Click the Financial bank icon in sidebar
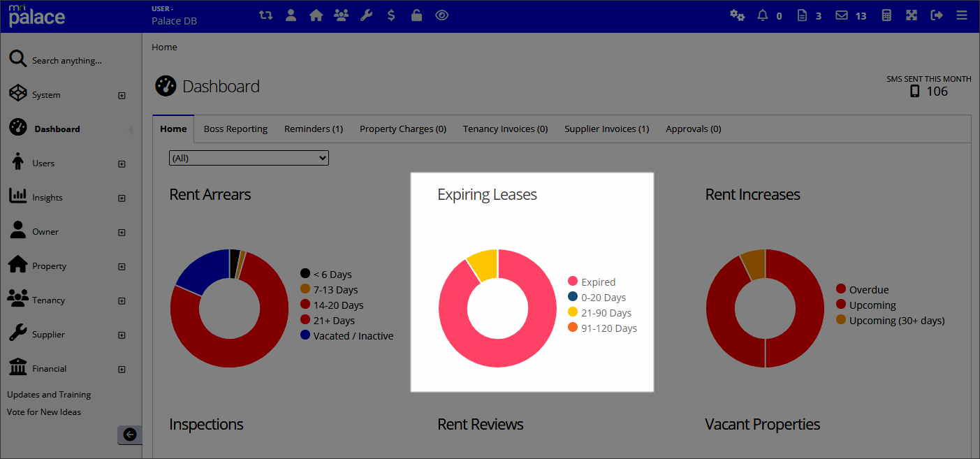 [x=17, y=367]
